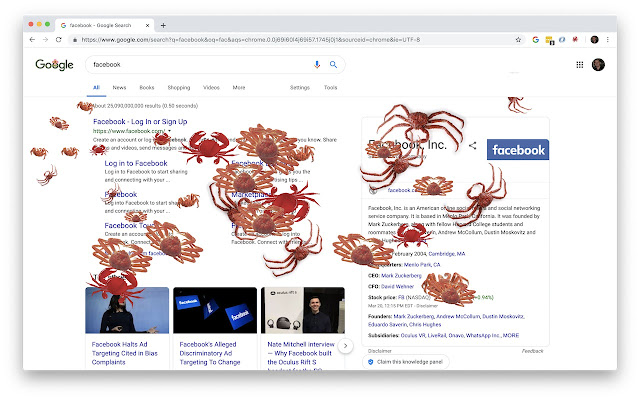Open the Google account extension icon in toolbar

pos(536,40)
